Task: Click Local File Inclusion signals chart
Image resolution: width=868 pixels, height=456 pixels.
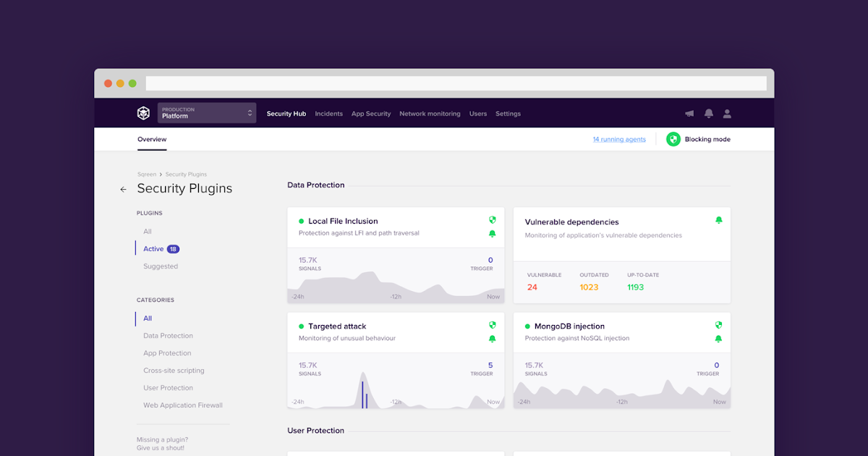Action: point(396,287)
